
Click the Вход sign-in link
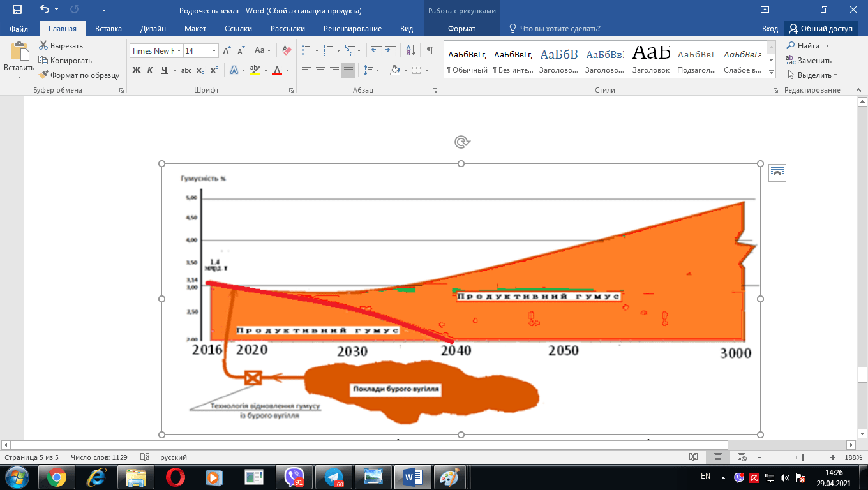click(x=770, y=29)
